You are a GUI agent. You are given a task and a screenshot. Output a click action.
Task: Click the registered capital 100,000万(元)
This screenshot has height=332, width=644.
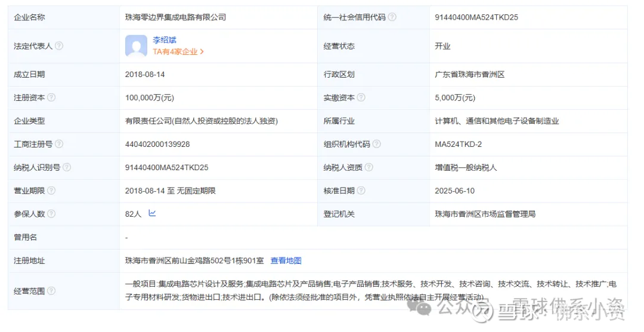pyautogui.click(x=150, y=98)
